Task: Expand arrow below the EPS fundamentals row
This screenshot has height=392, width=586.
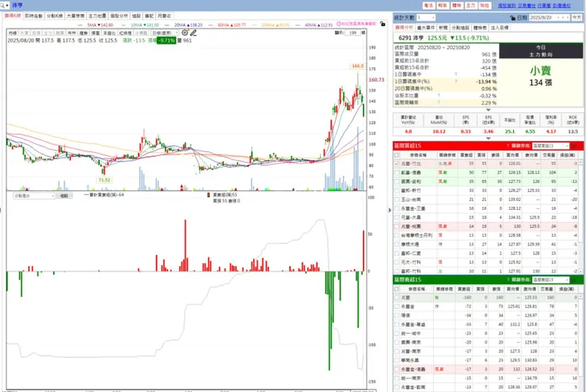Action: (x=488, y=139)
